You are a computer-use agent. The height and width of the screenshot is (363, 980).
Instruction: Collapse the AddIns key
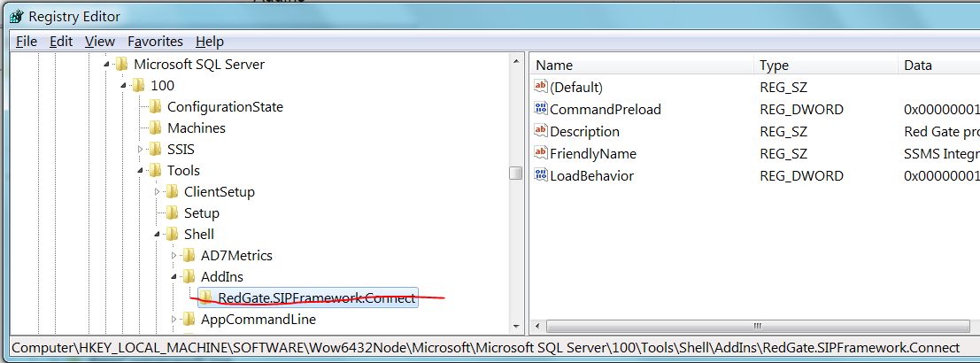tap(174, 277)
